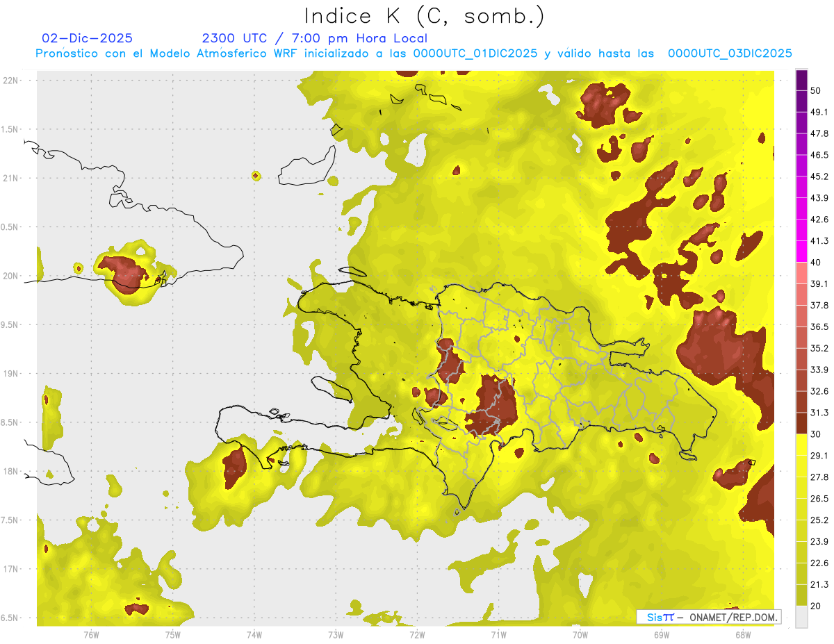This screenshot has height=644, width=834.
Task: Click the latitude axis label "17N"
Action: click(11, 569)
